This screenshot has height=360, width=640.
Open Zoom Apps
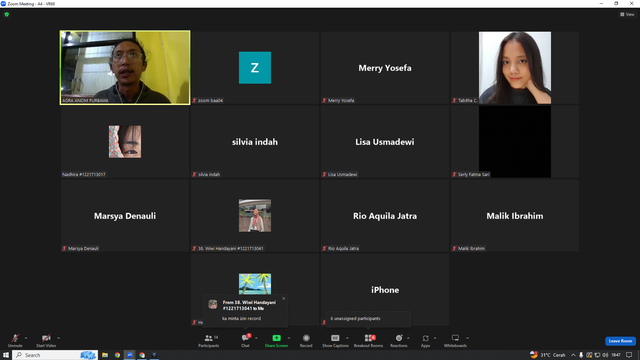tap(425, 340)
